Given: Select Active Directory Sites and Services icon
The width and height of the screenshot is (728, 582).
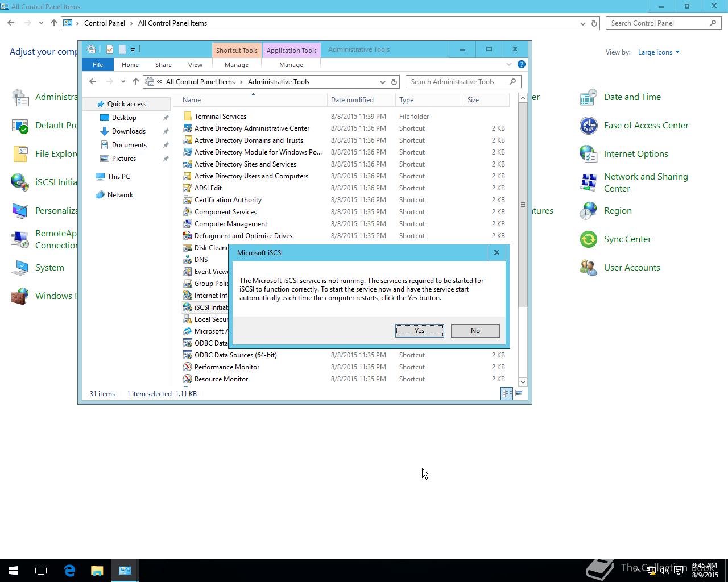Looking at the screenshot, I should click(x=188, y=164).
